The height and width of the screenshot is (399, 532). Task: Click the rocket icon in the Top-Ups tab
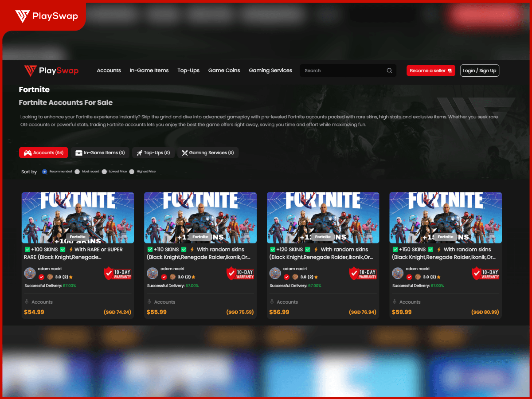[140, 153]
